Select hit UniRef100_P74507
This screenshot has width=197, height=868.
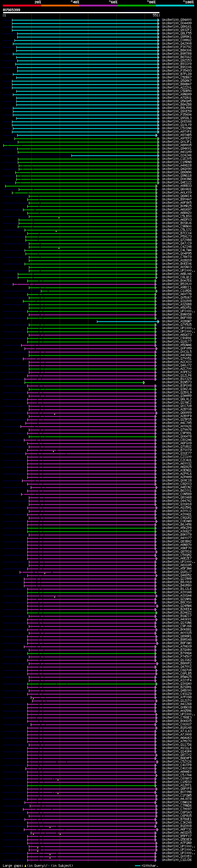click(x=177, y=656)
